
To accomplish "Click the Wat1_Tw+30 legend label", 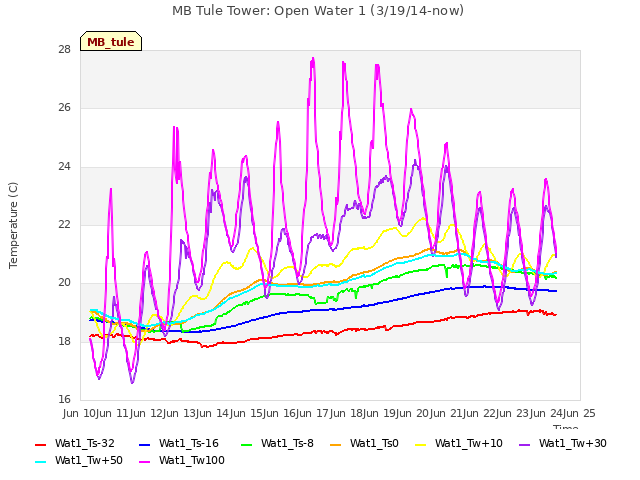I will click(x=573, y=443).
